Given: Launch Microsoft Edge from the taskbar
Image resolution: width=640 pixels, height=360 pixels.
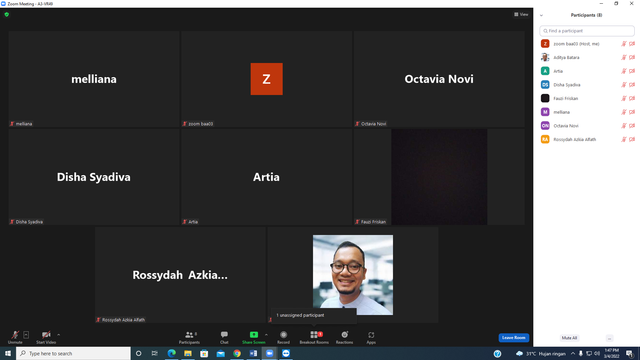Looking at the screenshot, I should point(171,353).
